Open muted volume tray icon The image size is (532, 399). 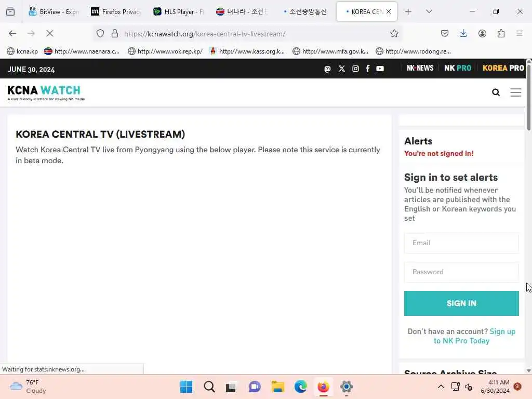coord(469,387)
